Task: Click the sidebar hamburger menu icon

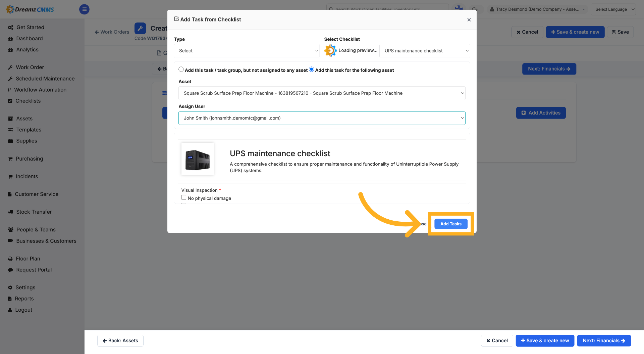Action: (x=84, y=9)
